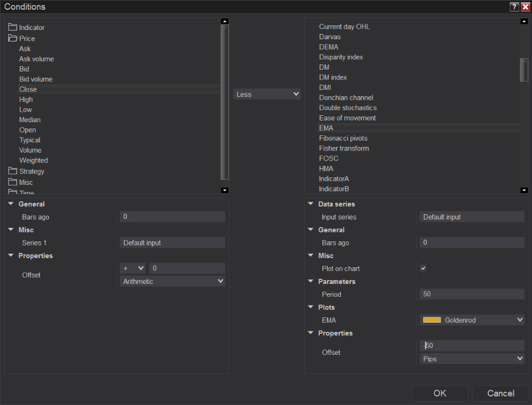Open the Indicator folder in left tree
The image size is (532, 405).
coord(26,28)
